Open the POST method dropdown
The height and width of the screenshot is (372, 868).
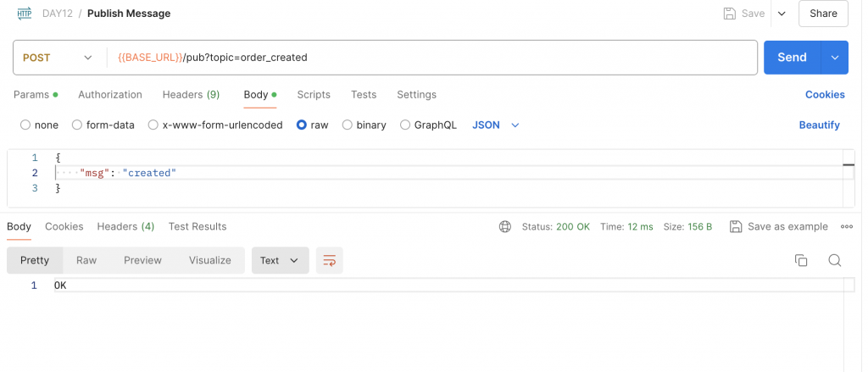(58, 58)
